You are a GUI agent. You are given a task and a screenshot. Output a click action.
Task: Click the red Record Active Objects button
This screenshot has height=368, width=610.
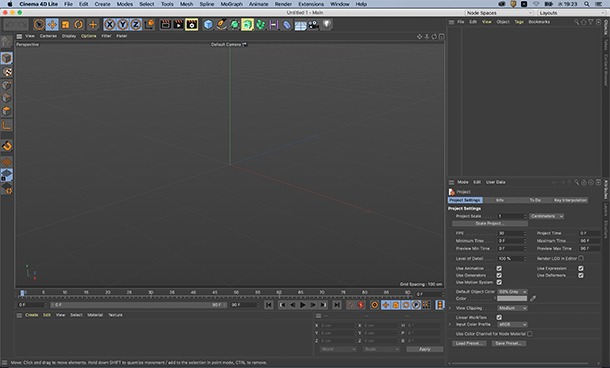[361, 305]
